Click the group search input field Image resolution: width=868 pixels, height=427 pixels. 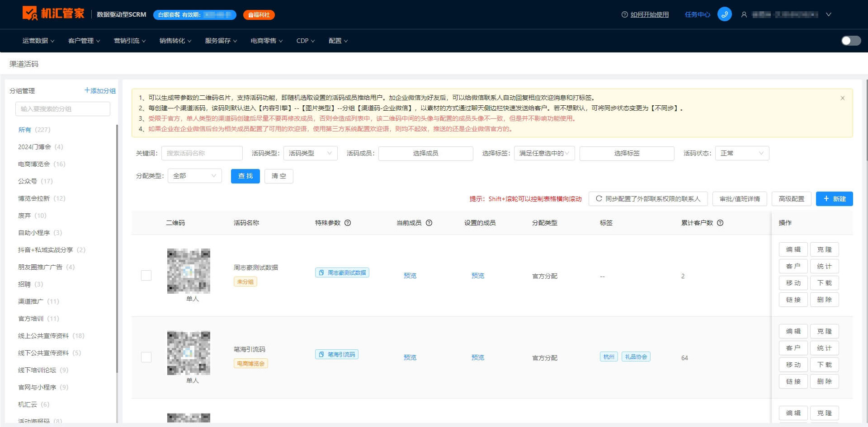63,109
